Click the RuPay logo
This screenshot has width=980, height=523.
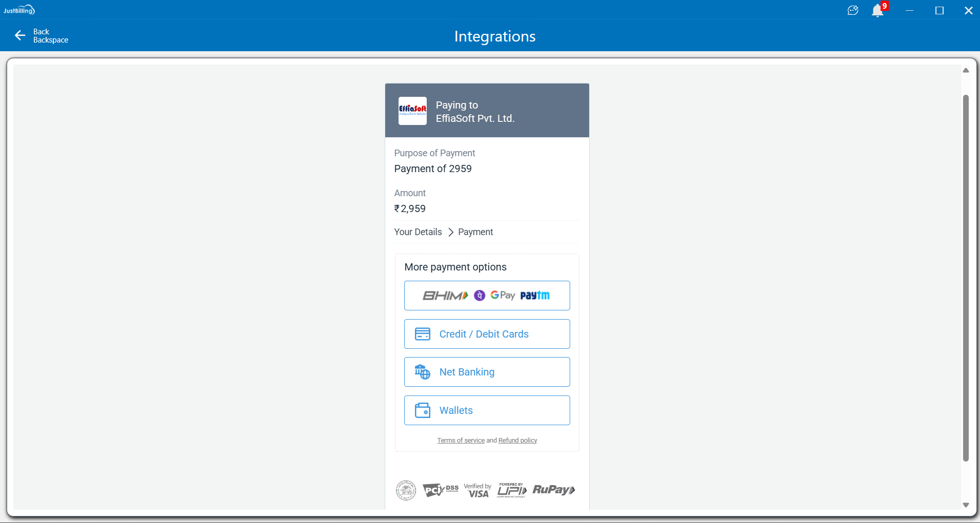(x=554, y=490)
